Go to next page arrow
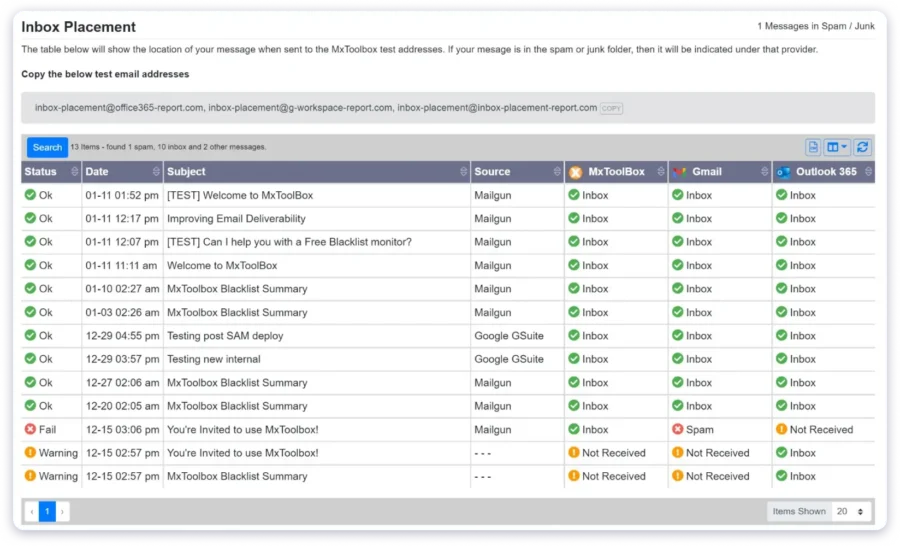This screenshot has height=546, width=900. click(x=63, y=511)
